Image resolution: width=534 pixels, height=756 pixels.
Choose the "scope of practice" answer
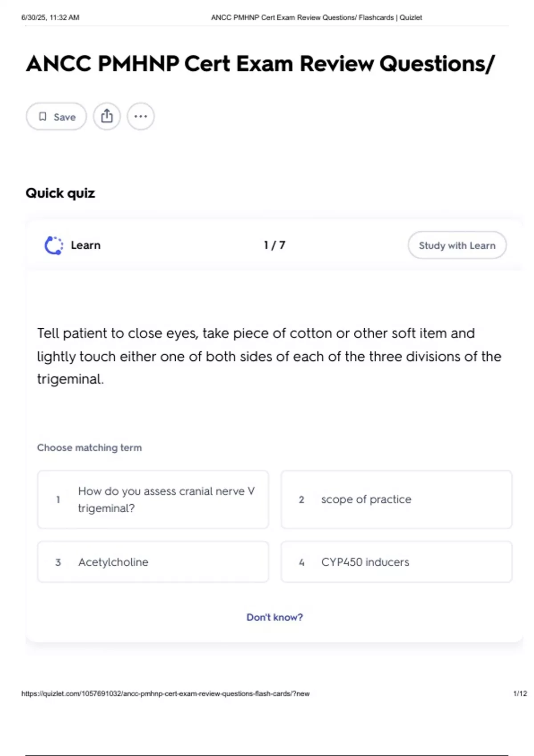tap(396, 499)
